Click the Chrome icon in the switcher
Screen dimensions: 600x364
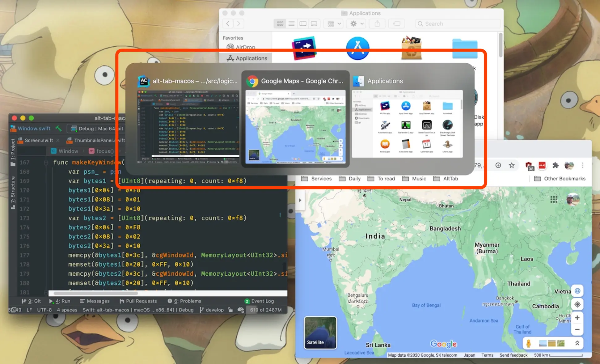tap(252, 81)
